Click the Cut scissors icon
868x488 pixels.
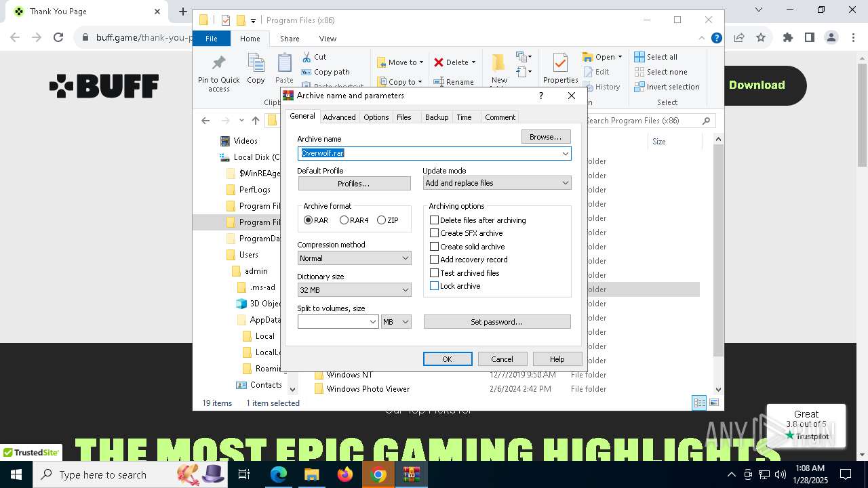point(307,57)
